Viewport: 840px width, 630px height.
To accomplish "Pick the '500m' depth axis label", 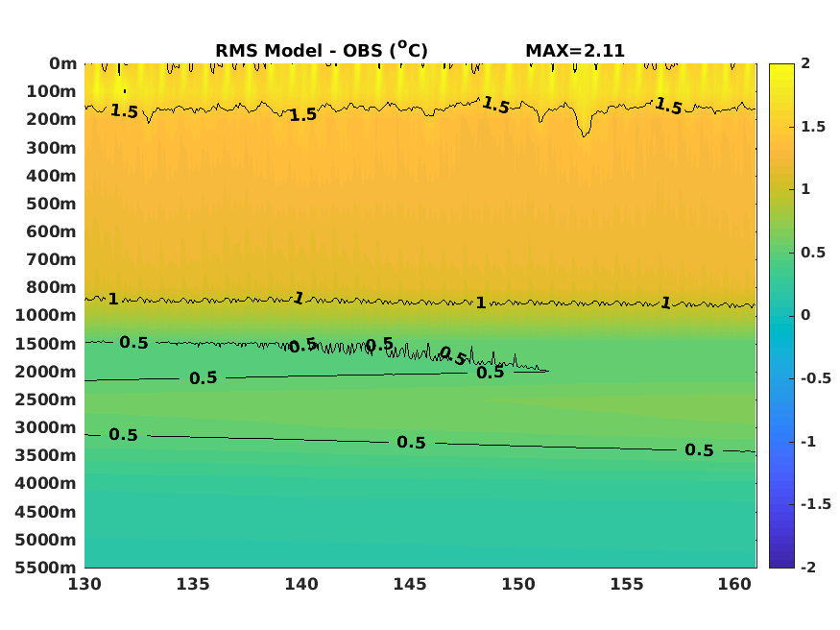I will [x=52, y=204].
